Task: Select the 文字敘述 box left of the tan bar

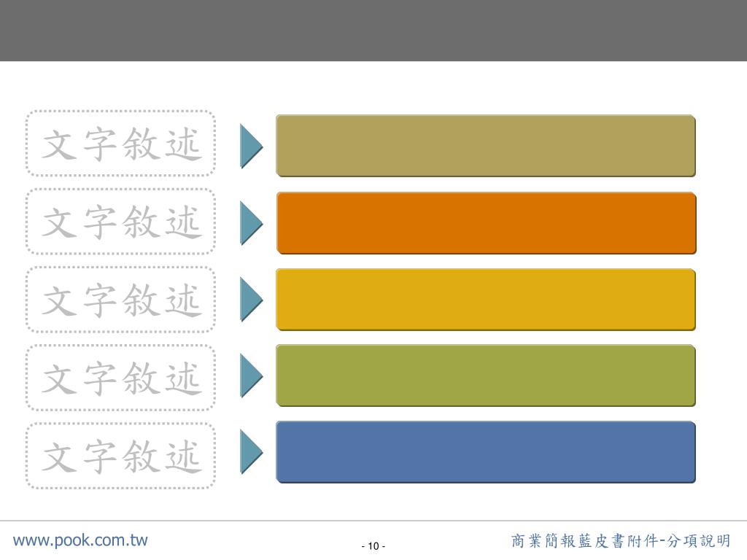Action: (x=120, y=144)
